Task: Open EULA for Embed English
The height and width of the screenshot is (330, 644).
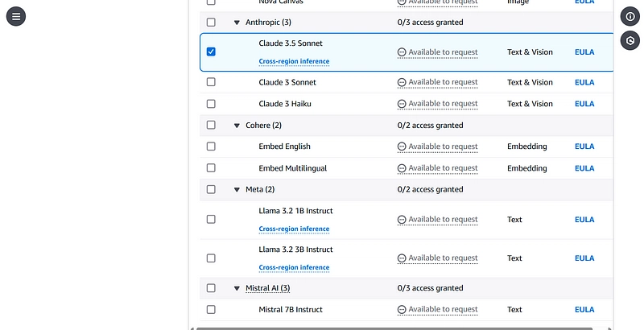Action: click(x=584, y=146)
